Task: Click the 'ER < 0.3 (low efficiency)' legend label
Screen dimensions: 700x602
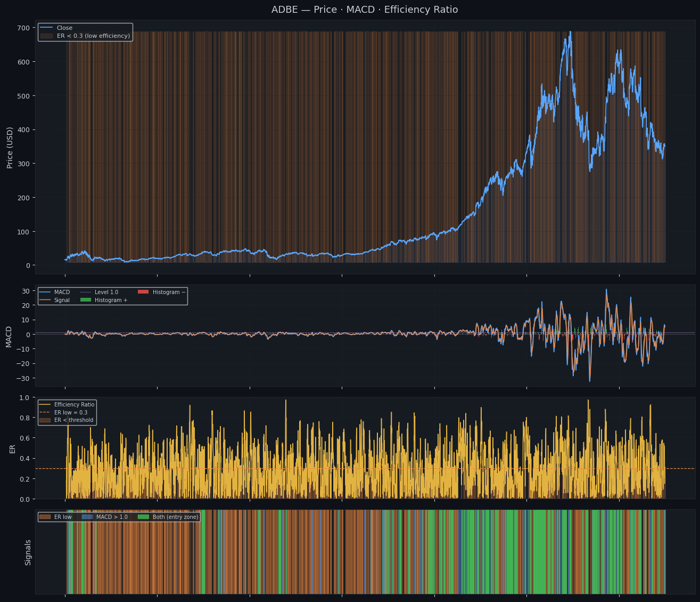Action: coord(93,36)
